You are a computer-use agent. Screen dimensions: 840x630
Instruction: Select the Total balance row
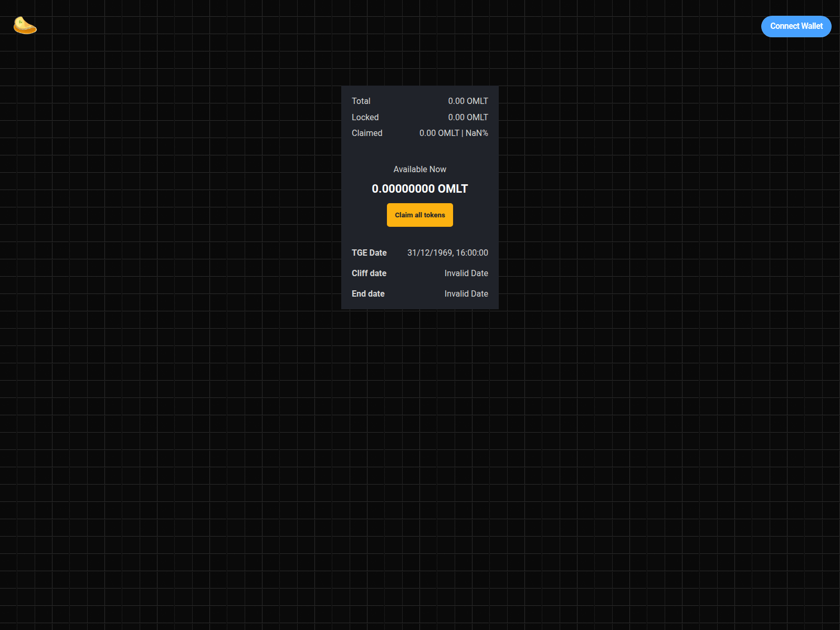tap(419, 101)
